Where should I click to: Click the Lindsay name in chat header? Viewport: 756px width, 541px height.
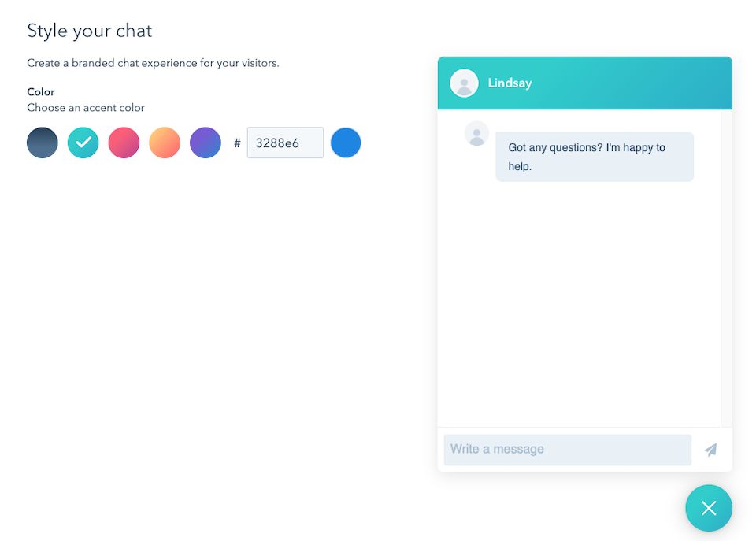point(510,83)
